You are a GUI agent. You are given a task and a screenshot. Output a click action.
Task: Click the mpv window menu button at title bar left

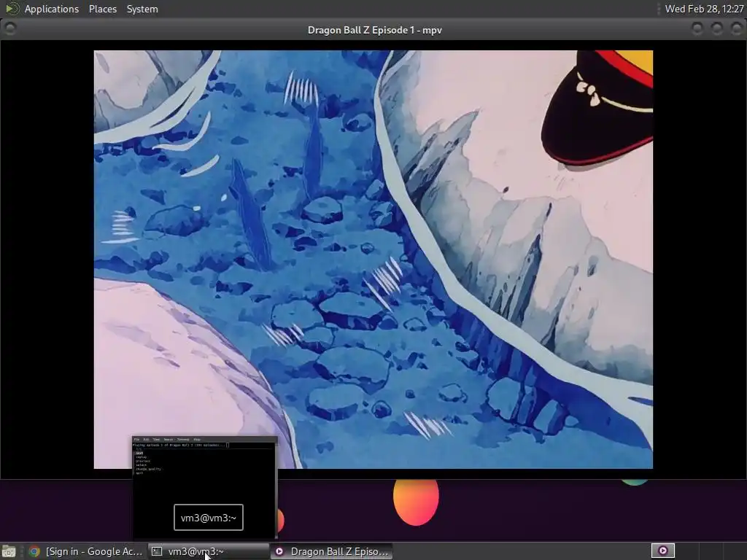pos(9,28)
